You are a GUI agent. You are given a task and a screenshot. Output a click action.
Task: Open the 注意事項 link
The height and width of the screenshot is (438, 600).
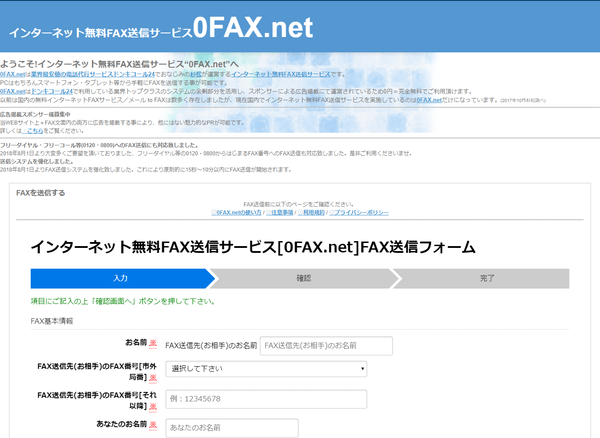click(279, 212)
